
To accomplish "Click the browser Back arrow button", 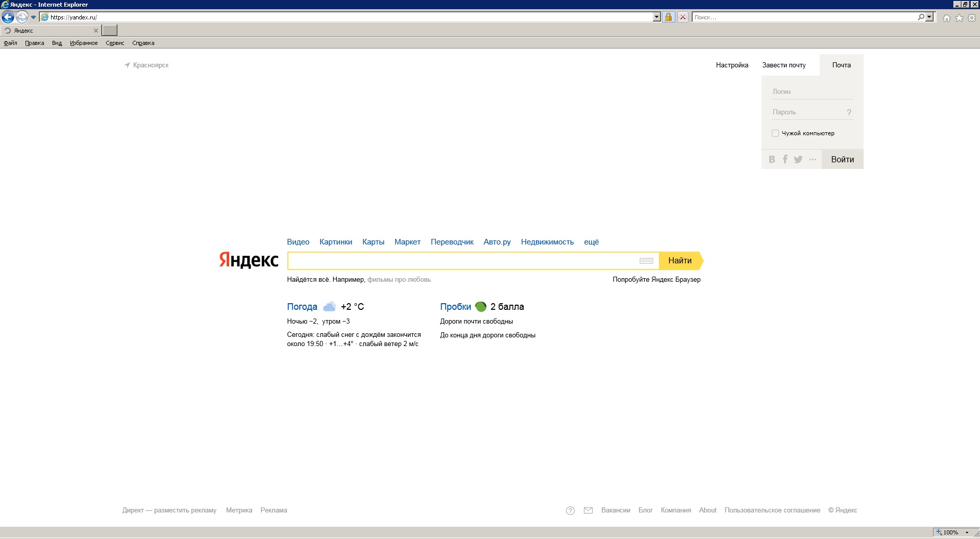I will [x=8, y=17].
